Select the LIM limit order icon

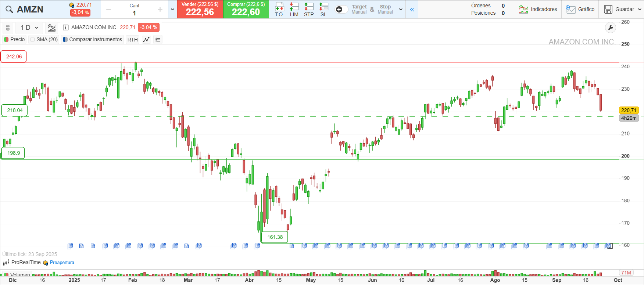(x=294, y=9)
